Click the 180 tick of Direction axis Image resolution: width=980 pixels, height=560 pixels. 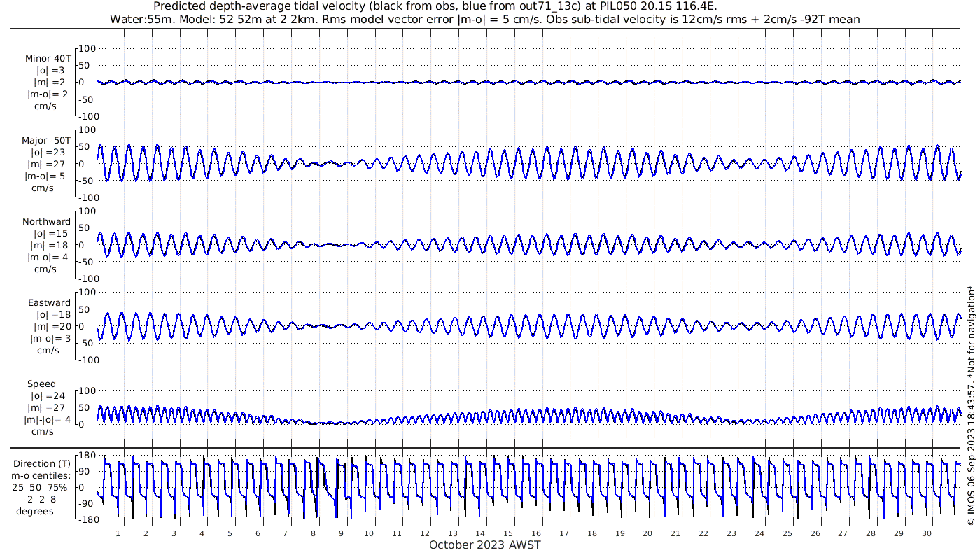(87, 456)
